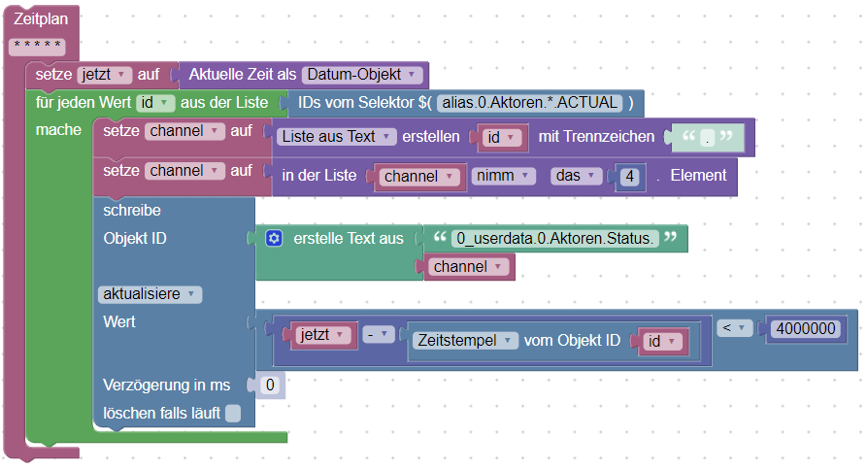The image size is (868, 470).
Task: Open the 'Liste aus Text' mode dropdown
Action: [337, 137]
